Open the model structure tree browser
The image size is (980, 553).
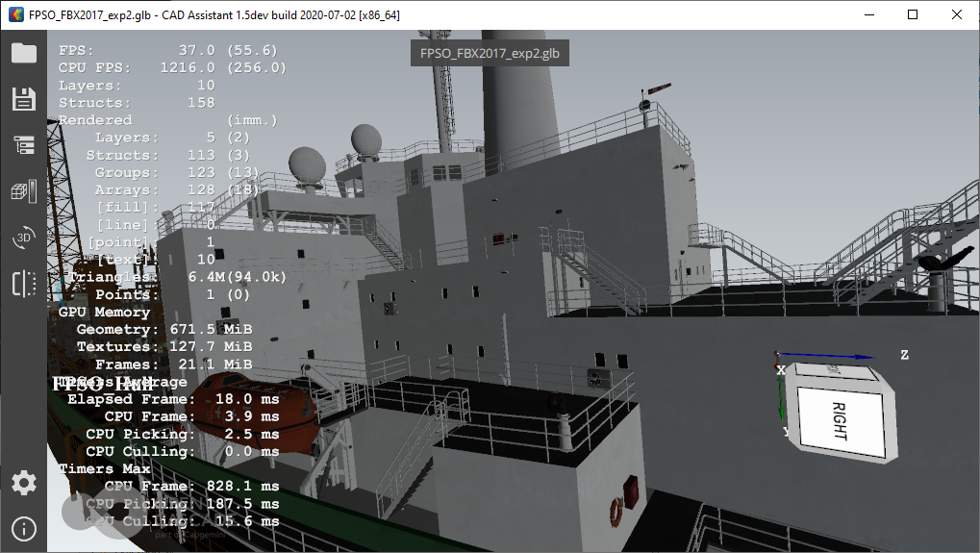click(x=23, y=145)
